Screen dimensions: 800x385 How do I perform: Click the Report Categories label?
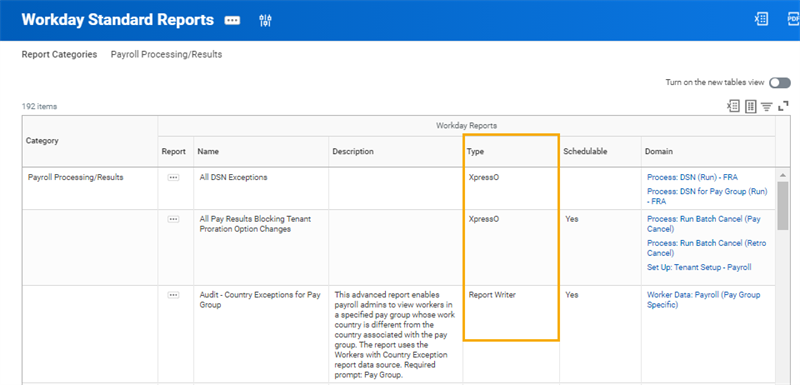point(59,54)
